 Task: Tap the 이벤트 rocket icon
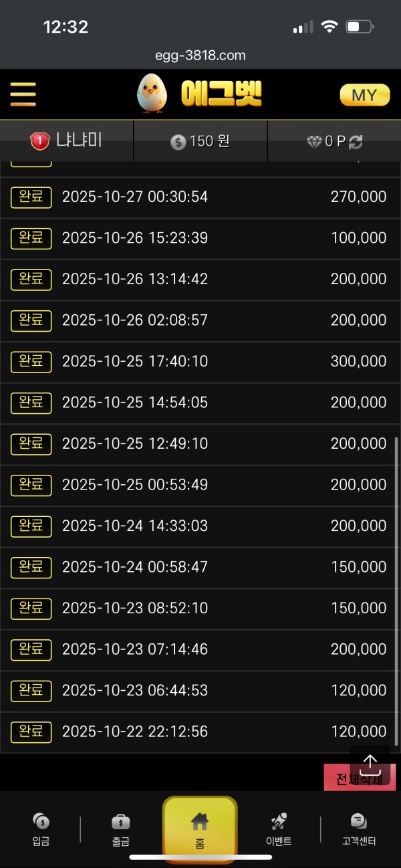[279, 822]
